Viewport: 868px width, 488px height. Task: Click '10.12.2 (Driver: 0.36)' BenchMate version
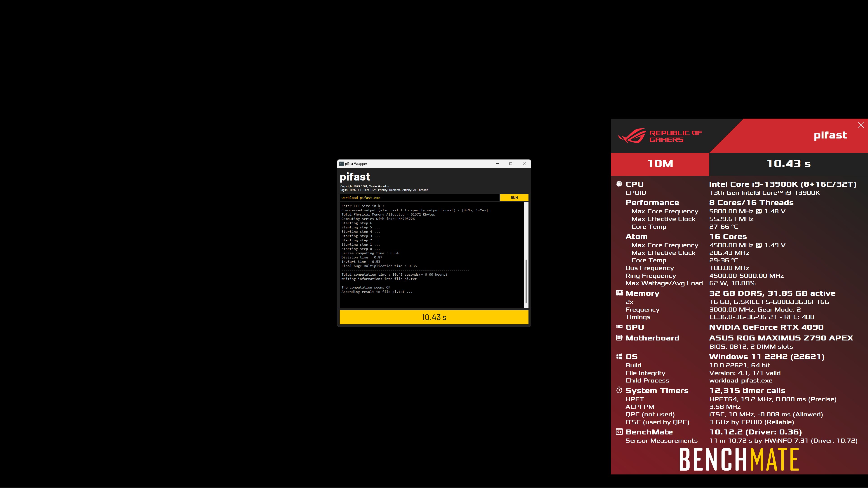click(755, 432)
